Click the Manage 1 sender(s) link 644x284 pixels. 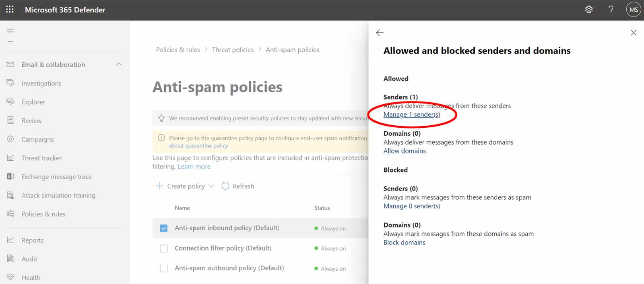412,114
